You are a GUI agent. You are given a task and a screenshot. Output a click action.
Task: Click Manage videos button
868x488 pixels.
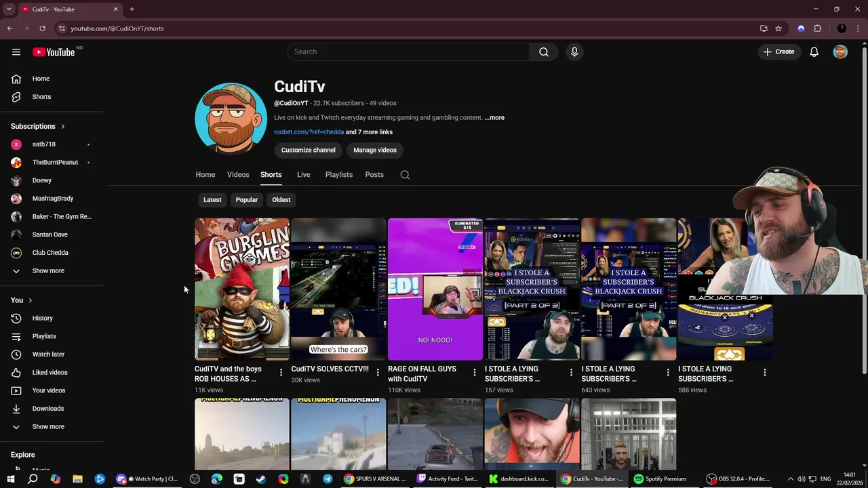[374, 150]
